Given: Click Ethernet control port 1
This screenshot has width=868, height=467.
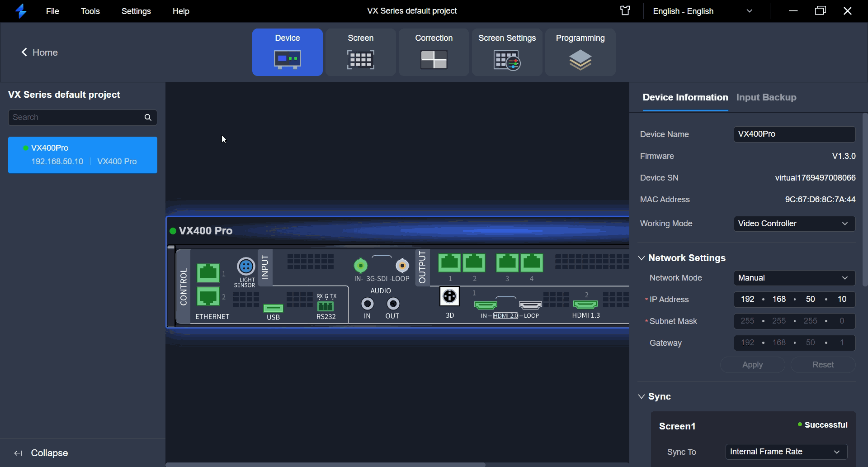Looking at the screenshot, I should 208,273.
